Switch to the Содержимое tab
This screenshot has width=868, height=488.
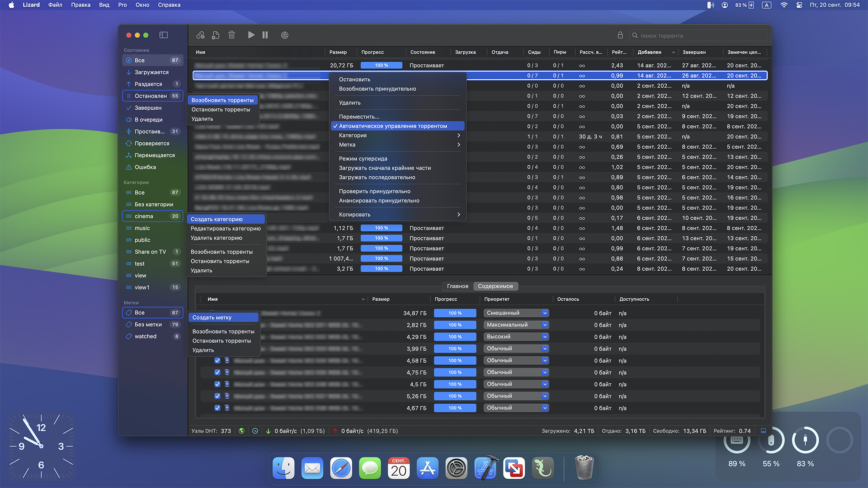point(495,286)
